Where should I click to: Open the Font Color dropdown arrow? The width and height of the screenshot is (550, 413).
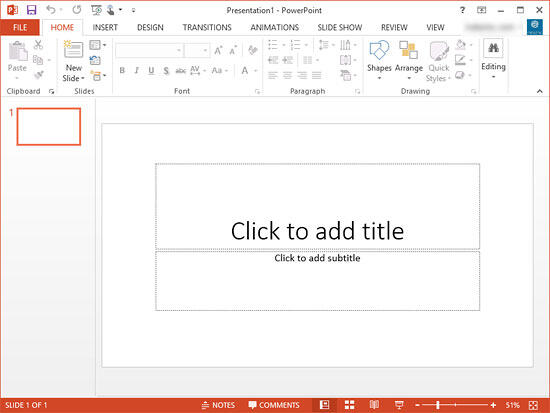(256, 71)
